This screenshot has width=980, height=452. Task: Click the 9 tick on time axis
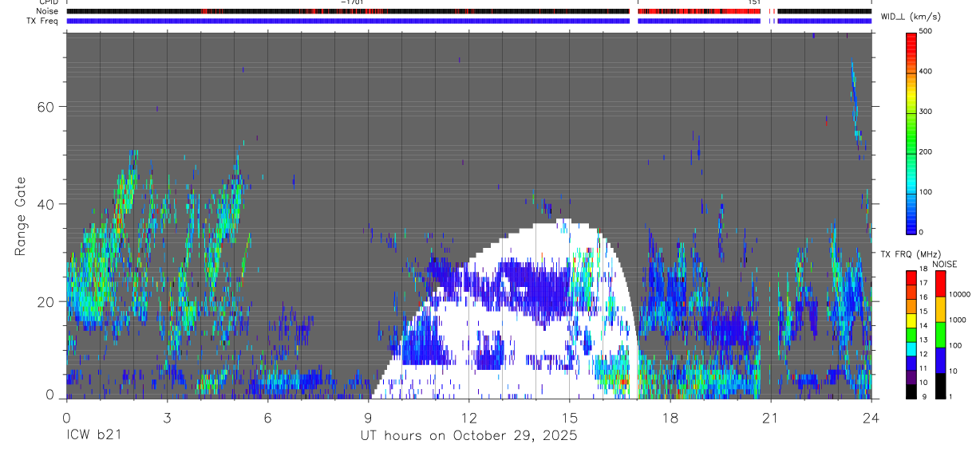(x=368, y=417)
